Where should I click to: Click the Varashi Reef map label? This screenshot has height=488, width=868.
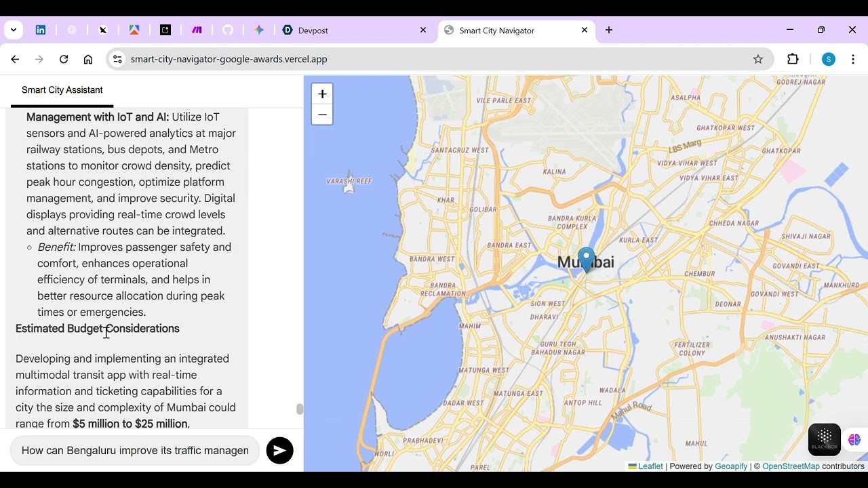[x=349, y=181]
